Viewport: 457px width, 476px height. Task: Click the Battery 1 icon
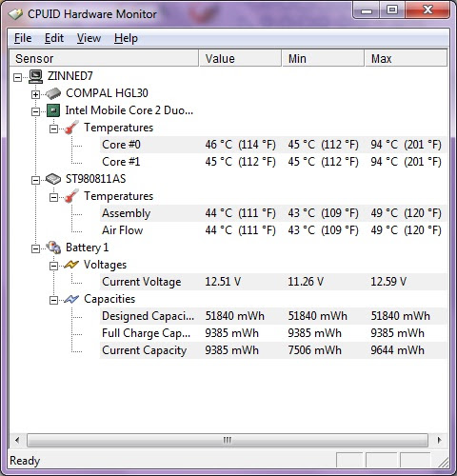click(53, 248)
